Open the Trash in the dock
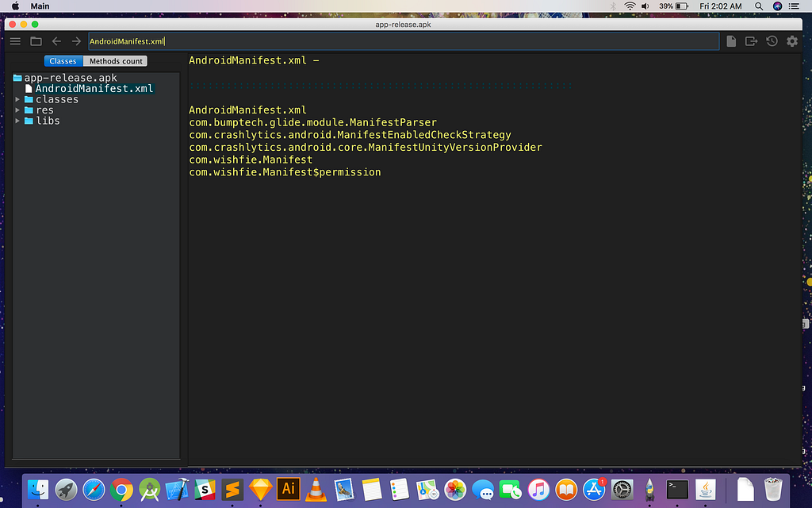 tap(773, 489)
